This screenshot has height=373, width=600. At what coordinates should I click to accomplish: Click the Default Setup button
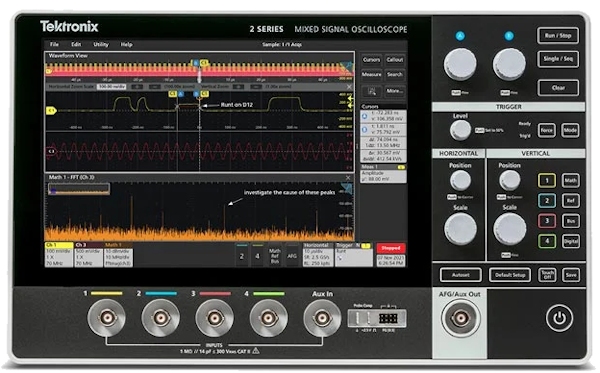tap(509, 275)
